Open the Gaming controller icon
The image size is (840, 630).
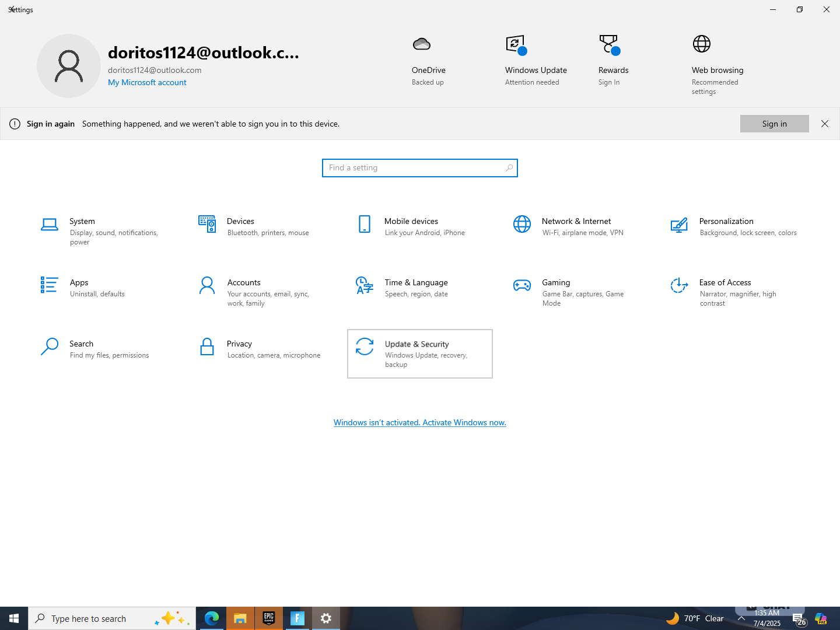tap(522, 285)
